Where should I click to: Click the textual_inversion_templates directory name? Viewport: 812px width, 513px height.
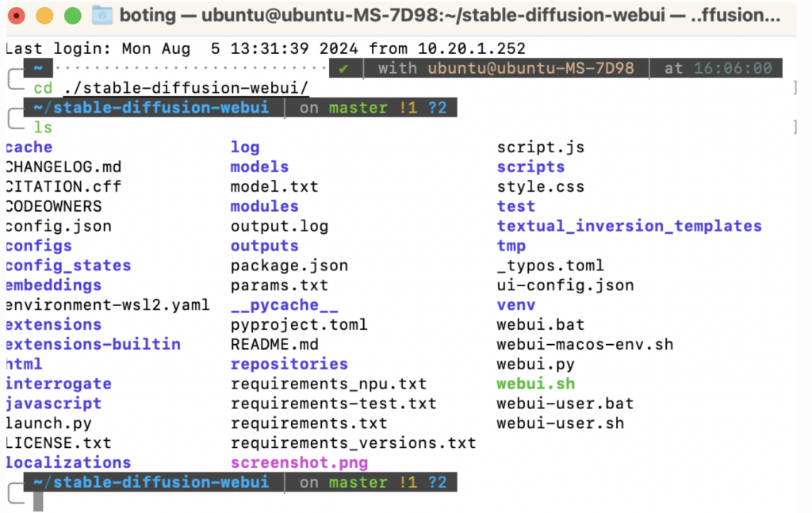click(x=629, y=226)
